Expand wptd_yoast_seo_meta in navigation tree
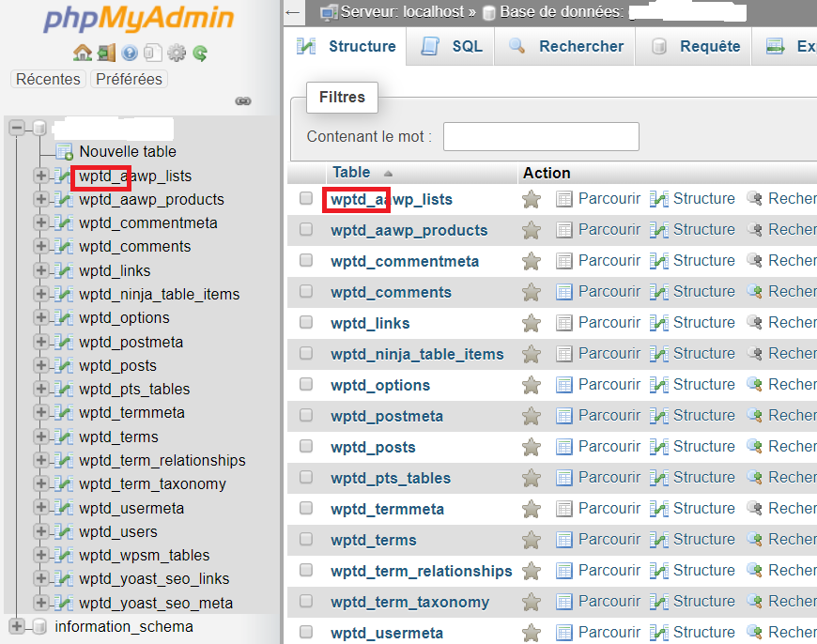The image size is (817, 644). [40, 603]
